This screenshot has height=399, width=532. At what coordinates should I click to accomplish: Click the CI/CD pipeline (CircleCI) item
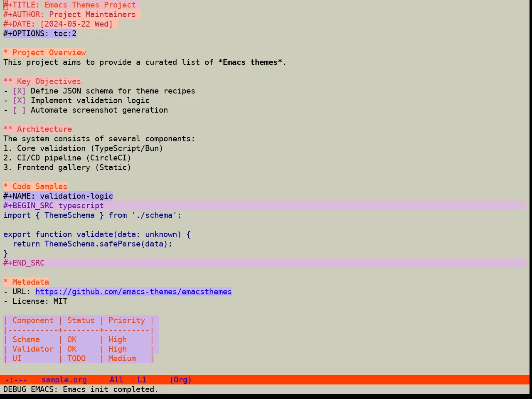tap(67, 158)
